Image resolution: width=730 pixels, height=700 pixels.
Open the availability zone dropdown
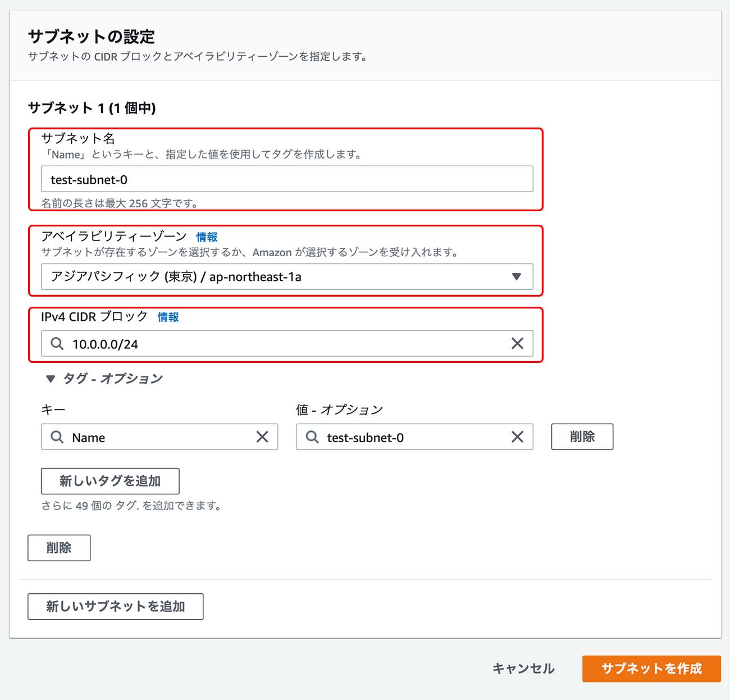coord(287,276)
